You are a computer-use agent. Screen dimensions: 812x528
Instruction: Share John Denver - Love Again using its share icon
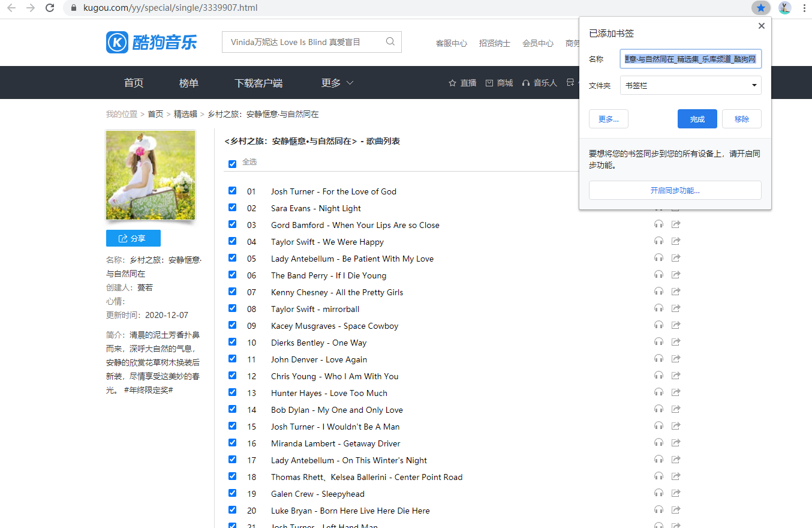point(676,359)
